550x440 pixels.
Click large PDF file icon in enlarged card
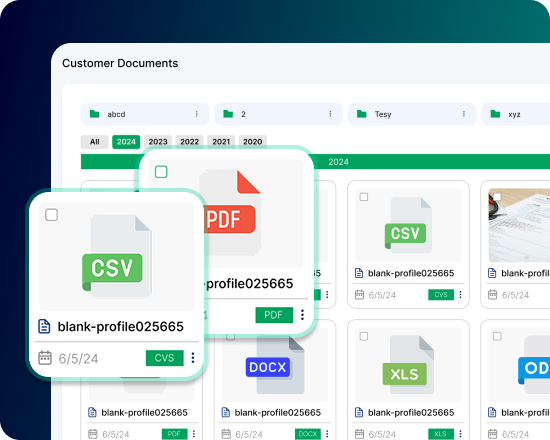click(232, 213)
